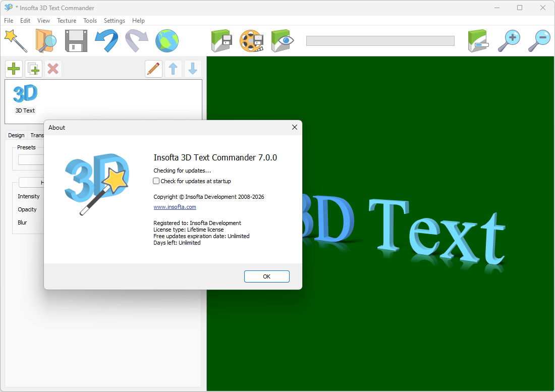Duplicate item with copy-plus icon
This screenshot has width=555, height=392.
(34, 69)
